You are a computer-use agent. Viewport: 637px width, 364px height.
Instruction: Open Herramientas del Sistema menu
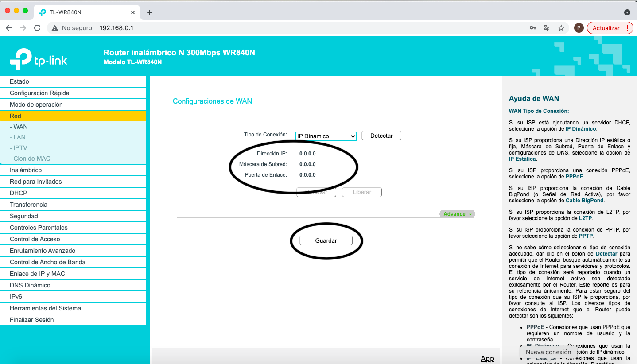pyautogui.click(x=45, y=308)
